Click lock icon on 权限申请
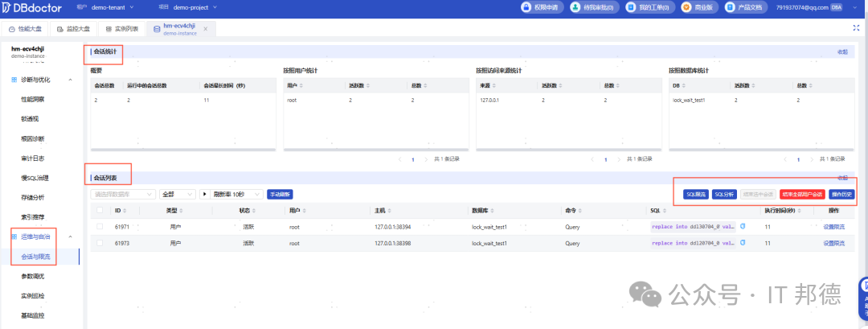This screenshot has width=868, height=329. click(x=526, y=7)
